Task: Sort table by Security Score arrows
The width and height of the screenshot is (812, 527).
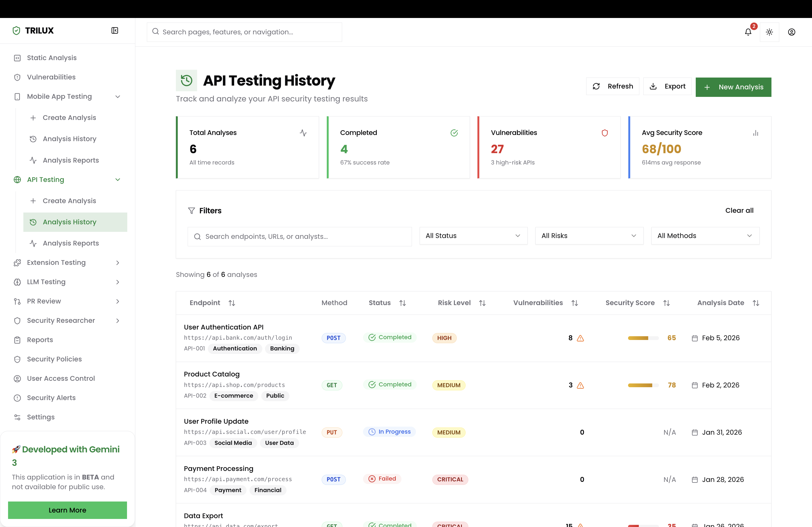Action: tap(666, 303)
